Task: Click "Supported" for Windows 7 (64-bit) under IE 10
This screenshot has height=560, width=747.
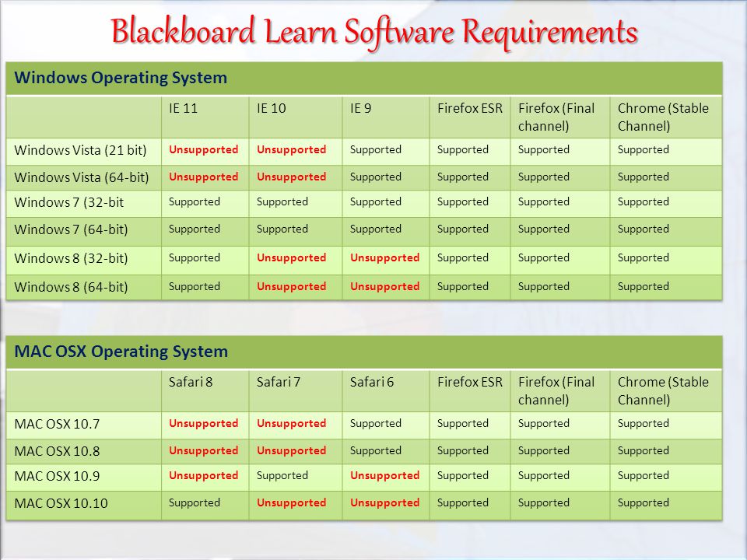Action: (x=282, y=229)
